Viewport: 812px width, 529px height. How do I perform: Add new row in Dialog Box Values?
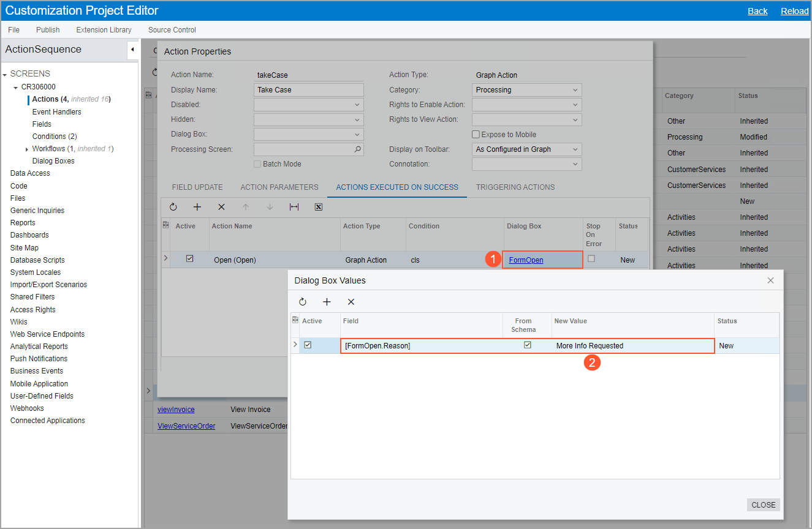[327, 302]
